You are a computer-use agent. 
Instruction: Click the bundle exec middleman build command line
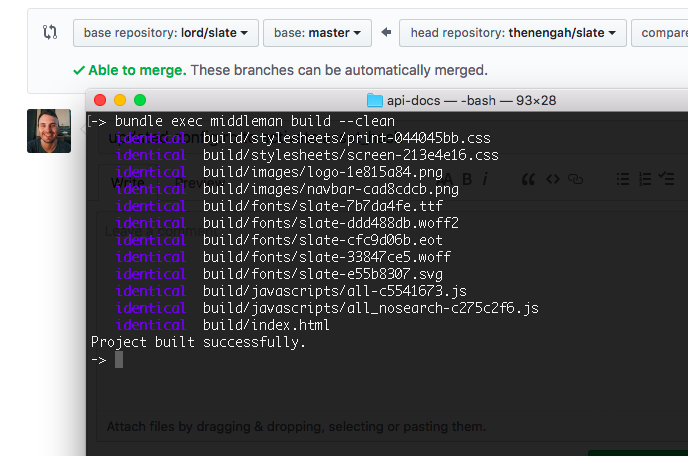click(255, 121)
